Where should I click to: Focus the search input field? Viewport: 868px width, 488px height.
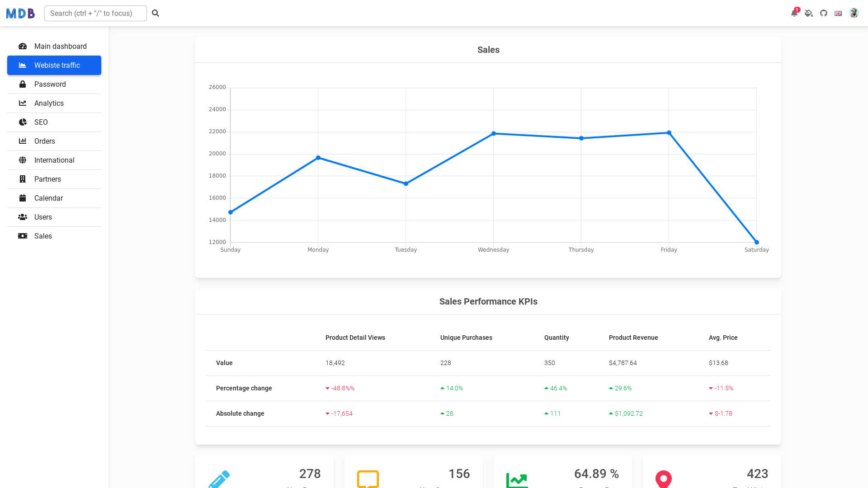click(x=95, y=13)
